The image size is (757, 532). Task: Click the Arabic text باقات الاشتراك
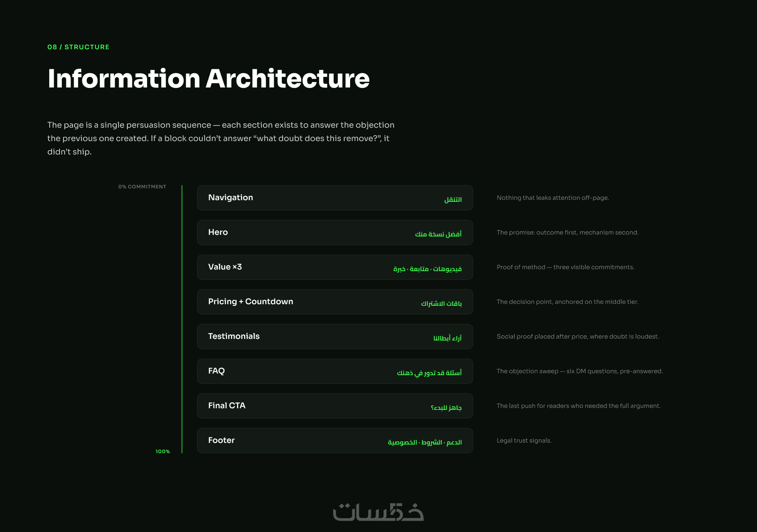(x=441, y=303)
